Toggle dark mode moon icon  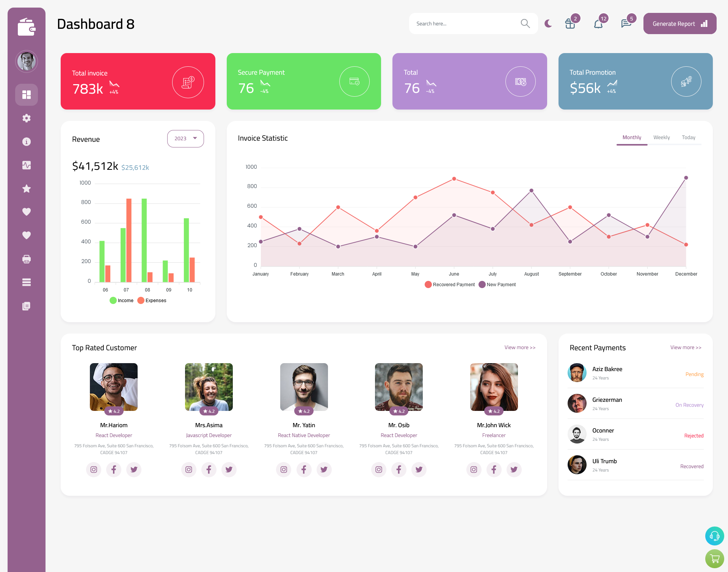[x=548, y=24]
